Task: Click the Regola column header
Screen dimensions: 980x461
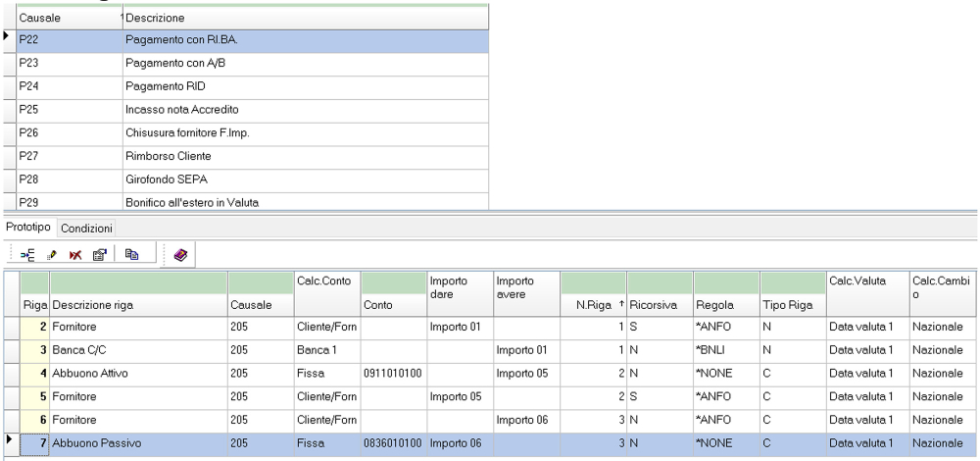Action: (x=708, y=306)
